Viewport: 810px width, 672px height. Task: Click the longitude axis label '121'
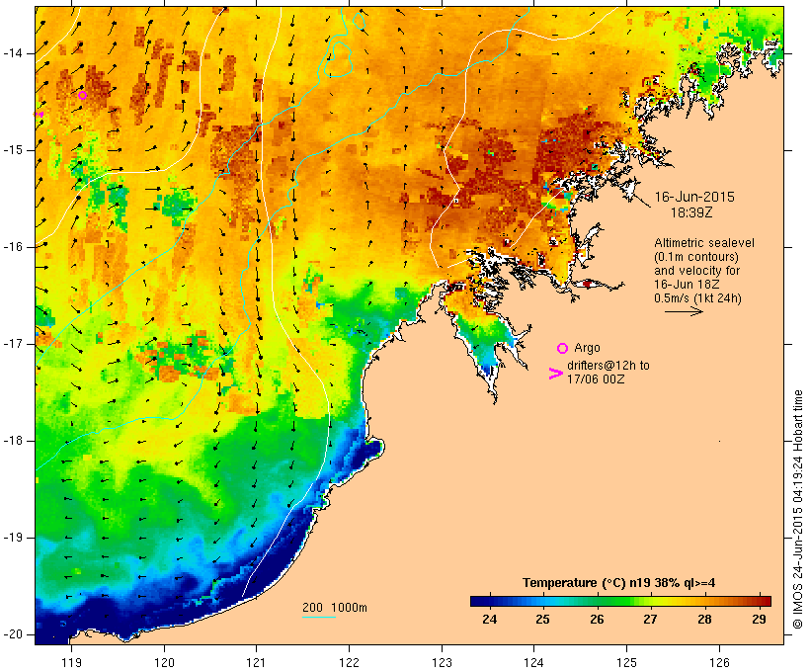256,663
